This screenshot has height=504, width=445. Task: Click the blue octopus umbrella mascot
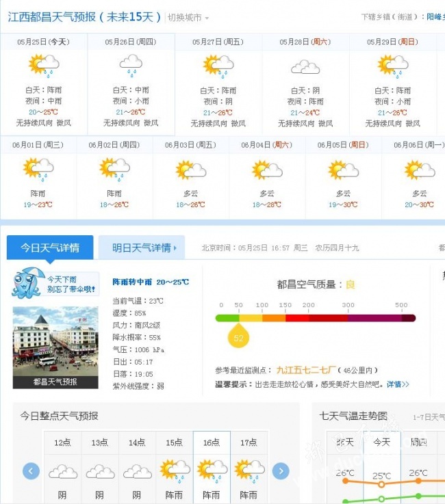28,283
